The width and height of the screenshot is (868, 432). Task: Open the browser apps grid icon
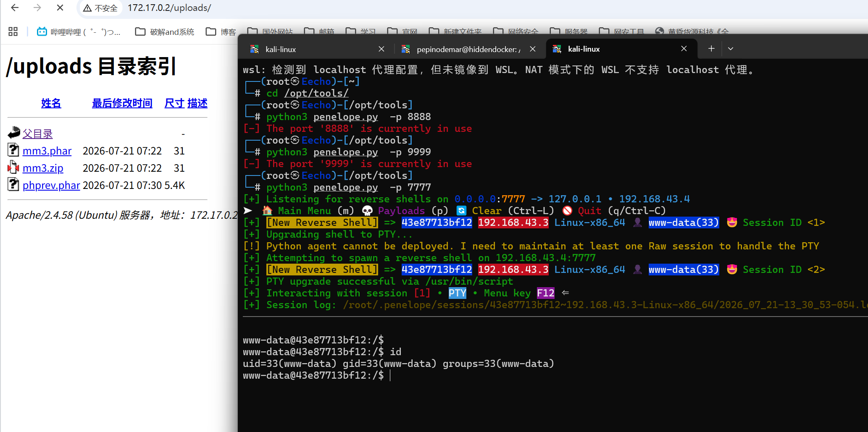[x=13, y=31]
